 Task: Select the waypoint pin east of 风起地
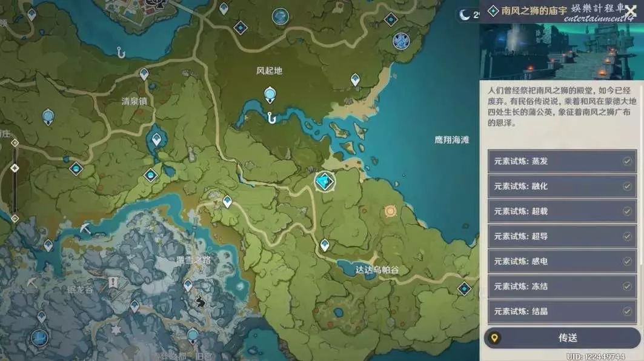355,79
